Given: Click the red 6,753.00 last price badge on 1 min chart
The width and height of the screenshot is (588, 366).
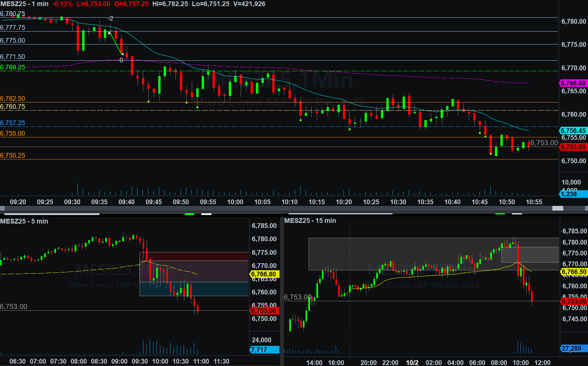Looking at the screenshot, I should pyautogui.click(x=573, y=147).
